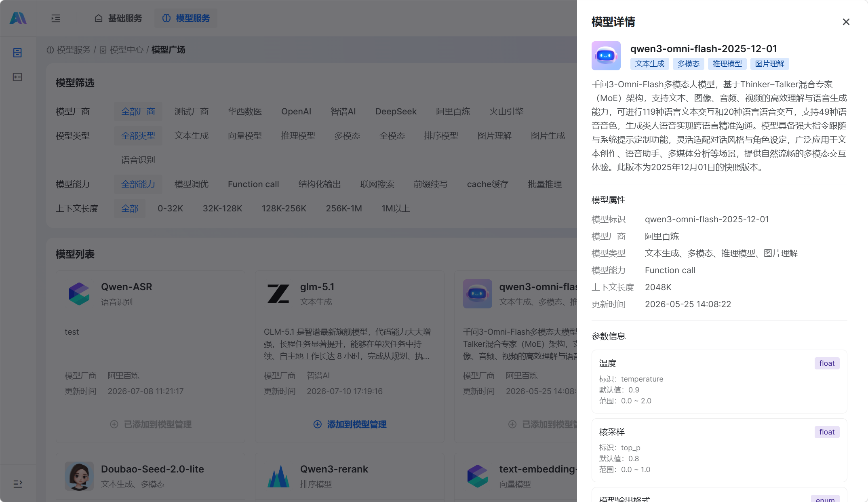Open the Doubao-Seed-2.0-lite card title
This screenshot has width=868, height=502.
click(152, 469)
